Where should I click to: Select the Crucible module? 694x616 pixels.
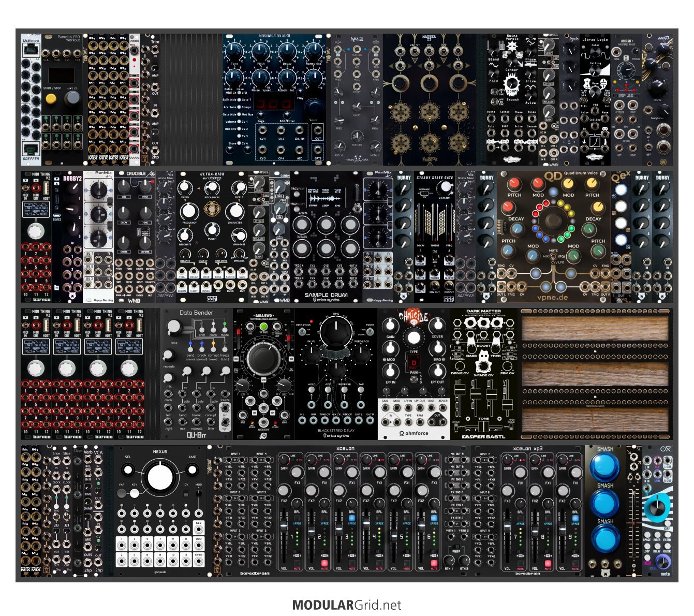point(135,237)
